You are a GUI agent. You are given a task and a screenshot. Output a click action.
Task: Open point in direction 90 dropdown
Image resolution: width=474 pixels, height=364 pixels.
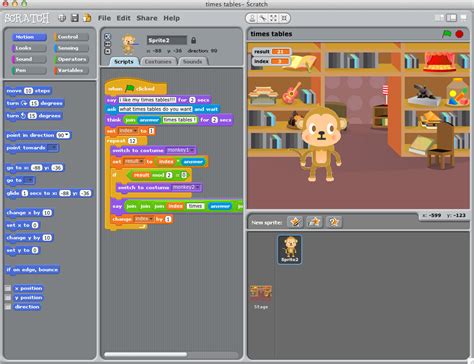pyautogui.click(x=67, y=135)
